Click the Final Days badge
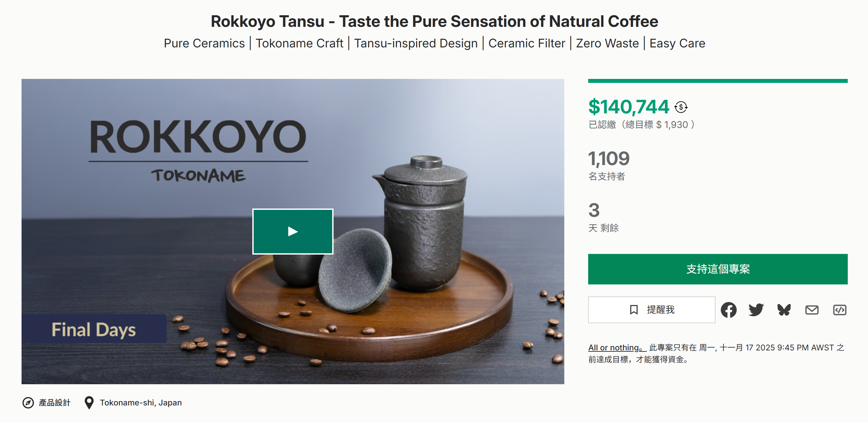 [94, 329]
